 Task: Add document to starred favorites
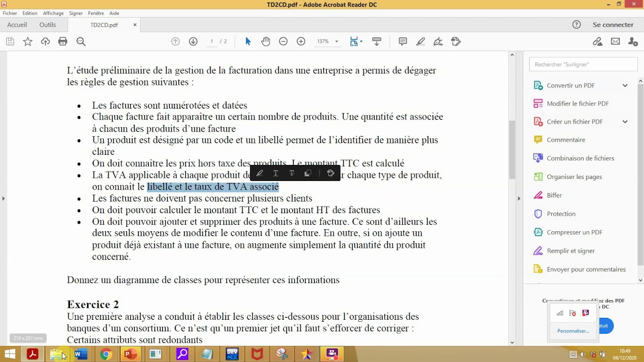(28, 42)
